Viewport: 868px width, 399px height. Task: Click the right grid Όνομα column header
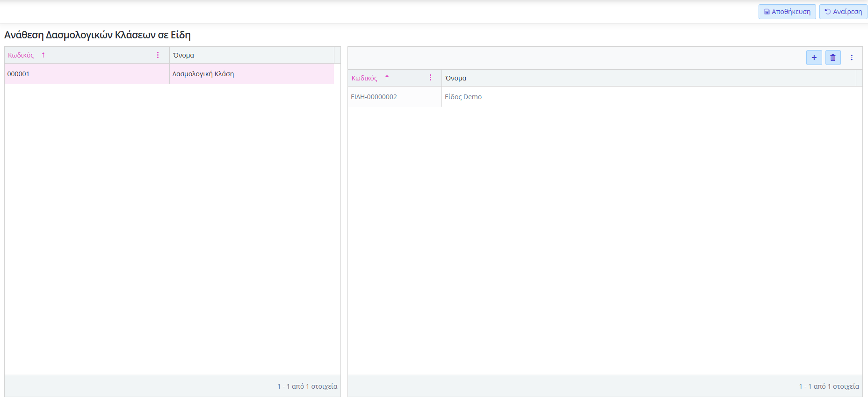pos(456,78)
